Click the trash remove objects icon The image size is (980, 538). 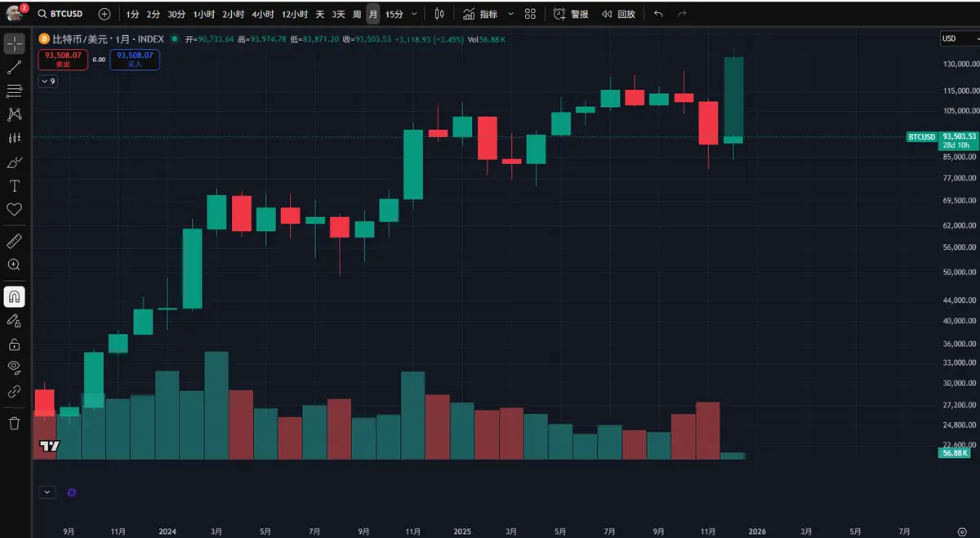[14, 423]
